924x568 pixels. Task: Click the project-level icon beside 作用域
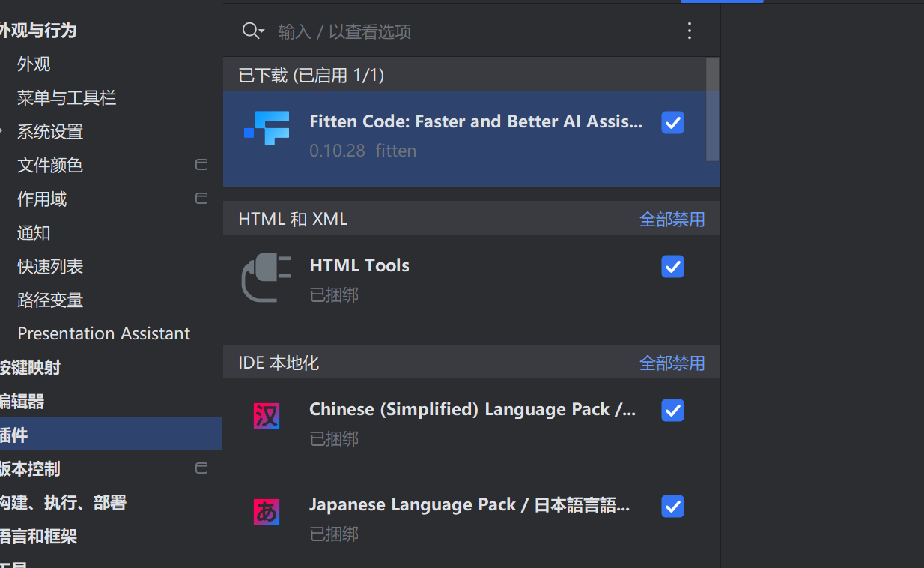[201, 199]
